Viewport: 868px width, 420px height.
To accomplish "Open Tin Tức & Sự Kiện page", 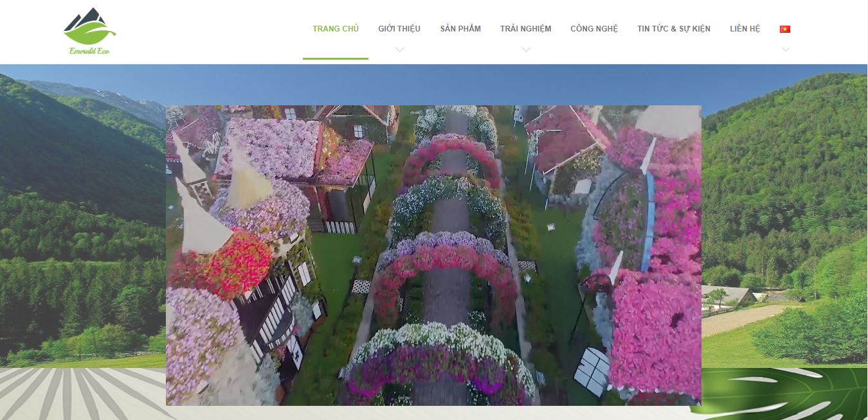I will [674, 29].
